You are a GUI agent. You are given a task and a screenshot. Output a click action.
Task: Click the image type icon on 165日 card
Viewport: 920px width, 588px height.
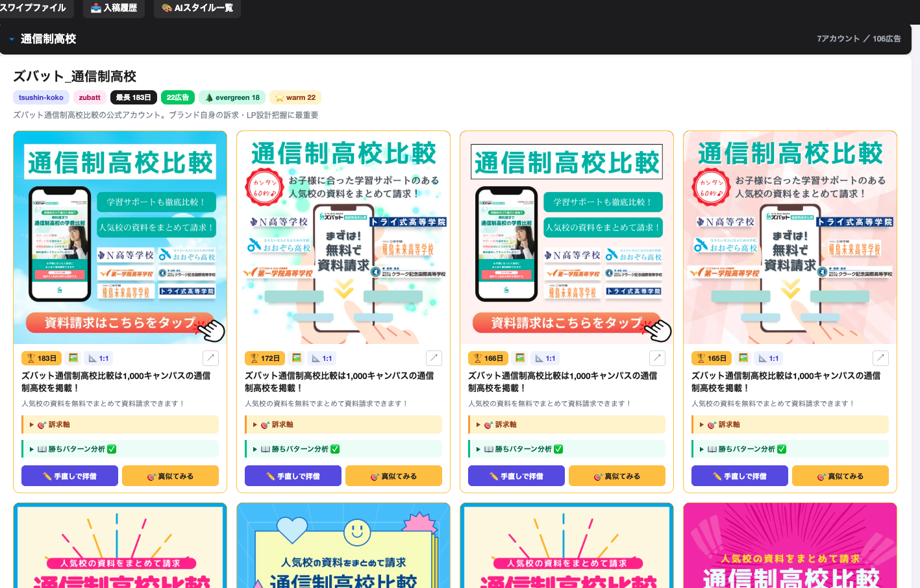tap(743, 358)
